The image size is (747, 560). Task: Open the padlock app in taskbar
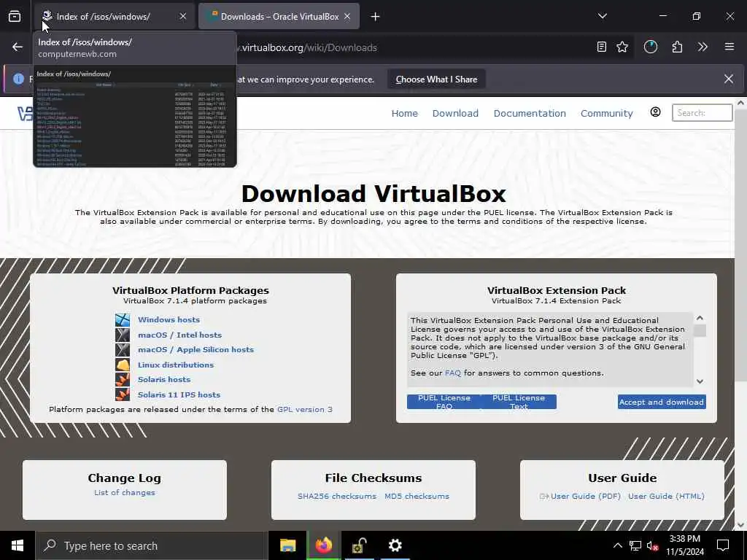(x=359, y=545)
